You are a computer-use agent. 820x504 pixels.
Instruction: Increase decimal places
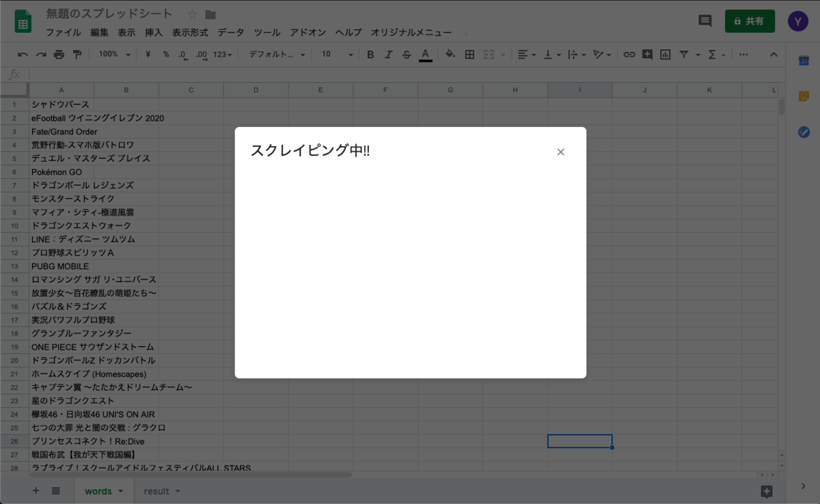pos(201,55)
